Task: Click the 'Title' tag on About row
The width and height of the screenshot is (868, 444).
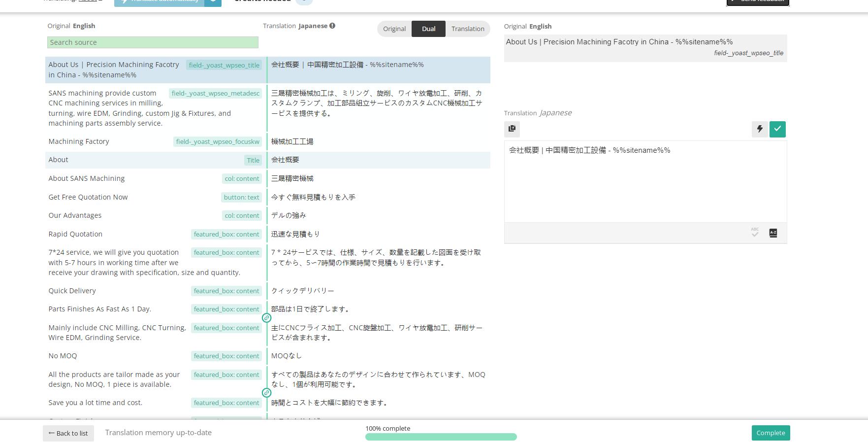Action: point(253,160)
